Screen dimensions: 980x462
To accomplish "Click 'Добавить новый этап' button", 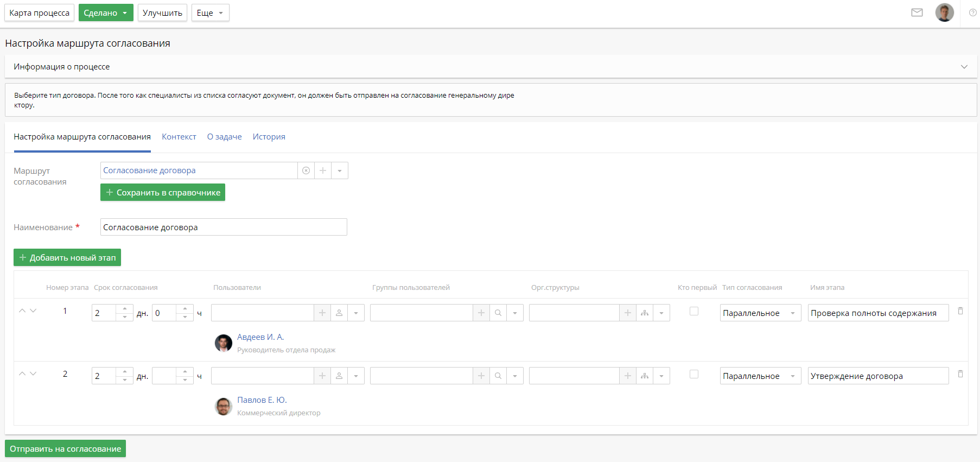I will [x=67, y=257].
